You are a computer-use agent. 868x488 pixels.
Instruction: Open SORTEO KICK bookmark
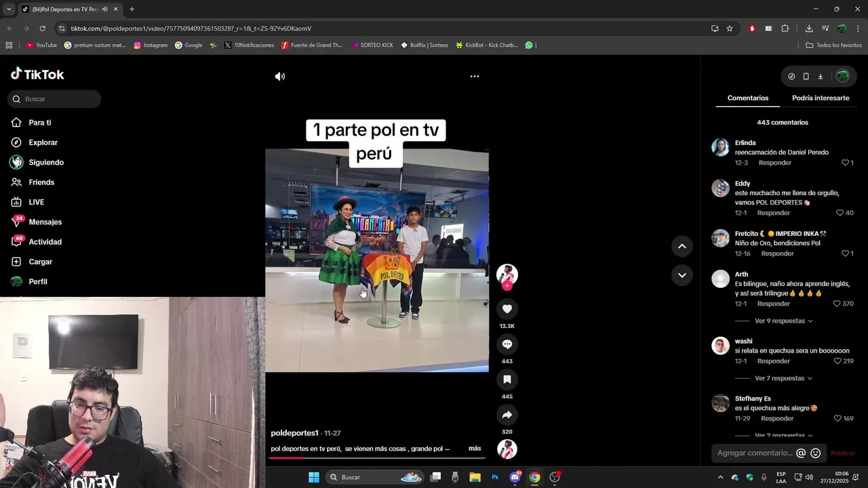[x=372, y=45]
